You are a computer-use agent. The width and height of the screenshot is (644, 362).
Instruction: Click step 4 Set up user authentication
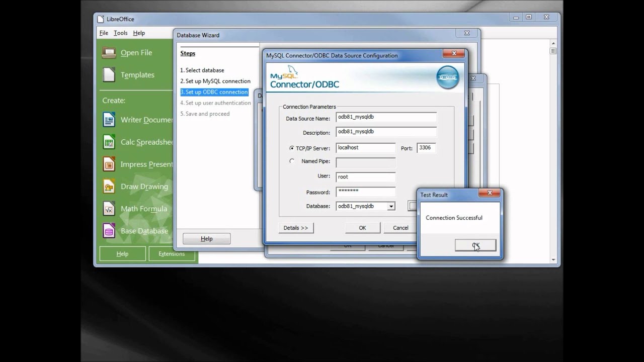[215, 103]
